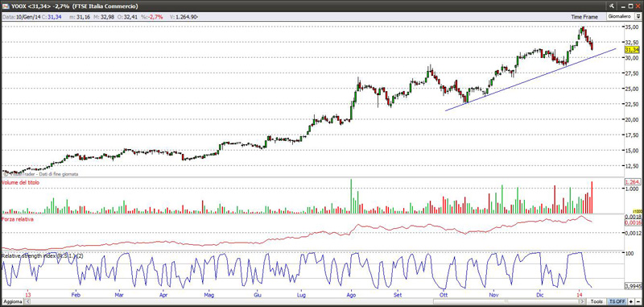Toggle the TS OFF trading system button
This screenshot has width=644, height=307.
(x=617, y=301)
